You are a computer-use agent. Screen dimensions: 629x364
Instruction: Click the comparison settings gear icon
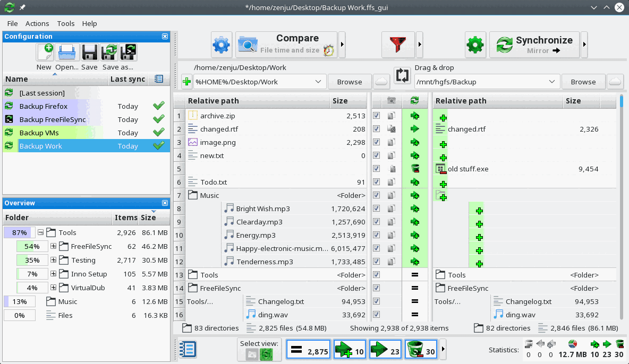222,45
